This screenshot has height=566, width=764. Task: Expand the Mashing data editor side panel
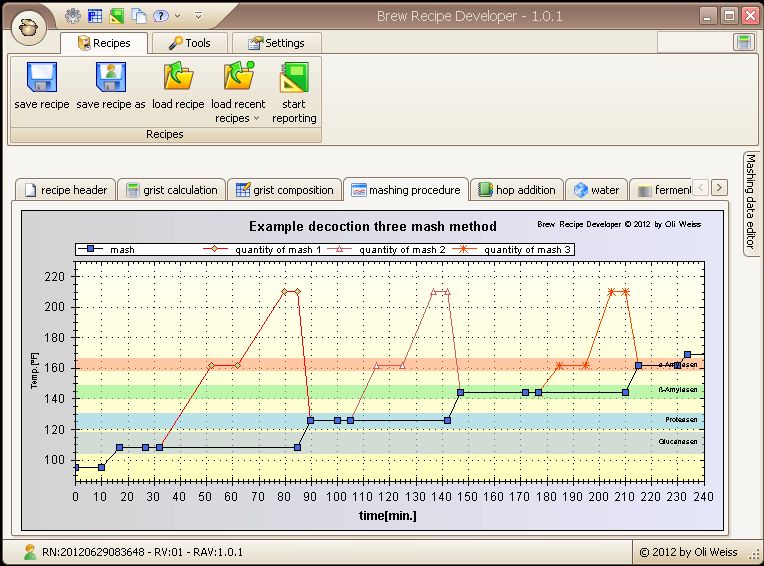(x=751, y=203)
